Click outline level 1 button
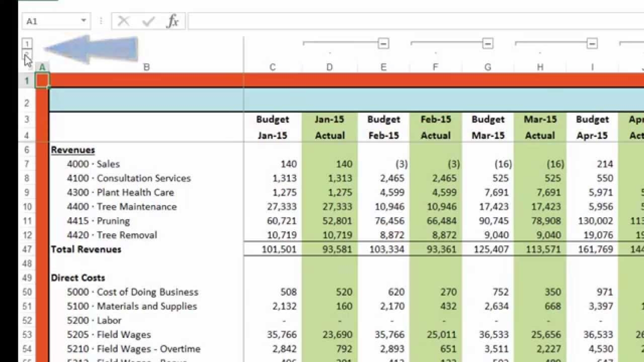The height and width of the screenshot is (362, 644). click(x=27, y=44)
